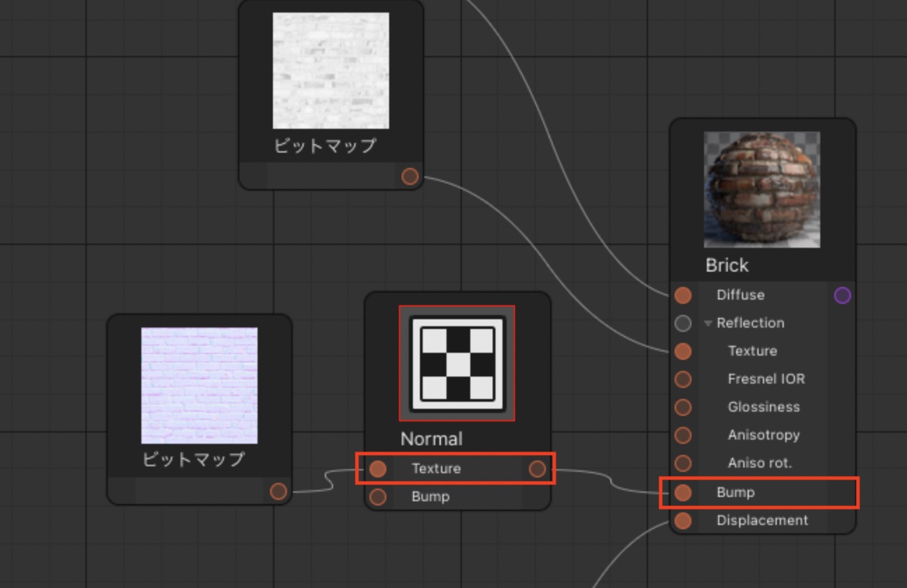Click the Aniso rot. input socket

683,463
